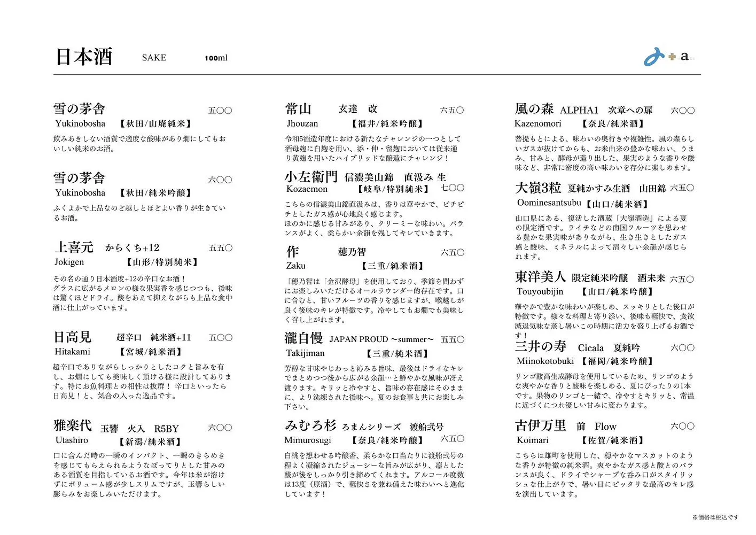This screenshot has width=756, height=535.
Task: Click the 古伊万里 sake title
Action: tap(541, 425)
